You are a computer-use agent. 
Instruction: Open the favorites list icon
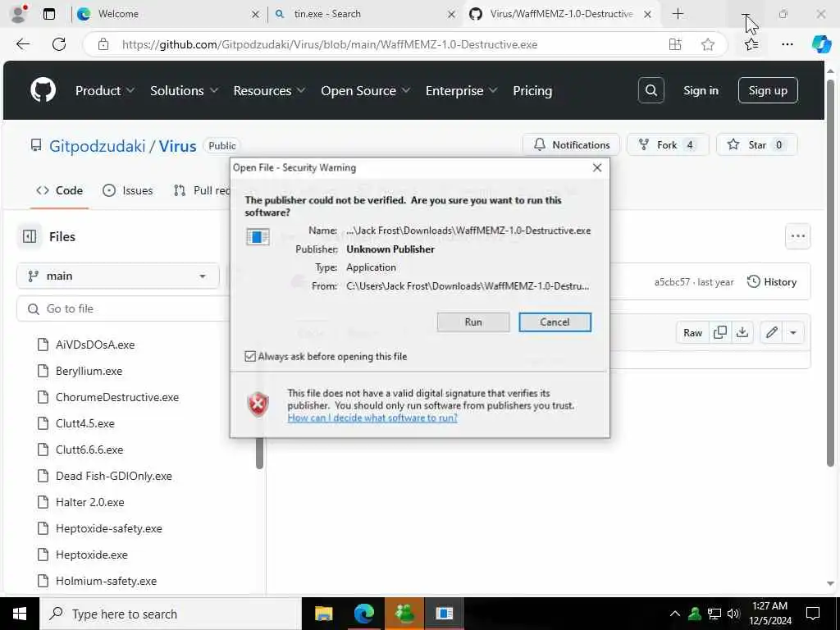coord(751,44)
